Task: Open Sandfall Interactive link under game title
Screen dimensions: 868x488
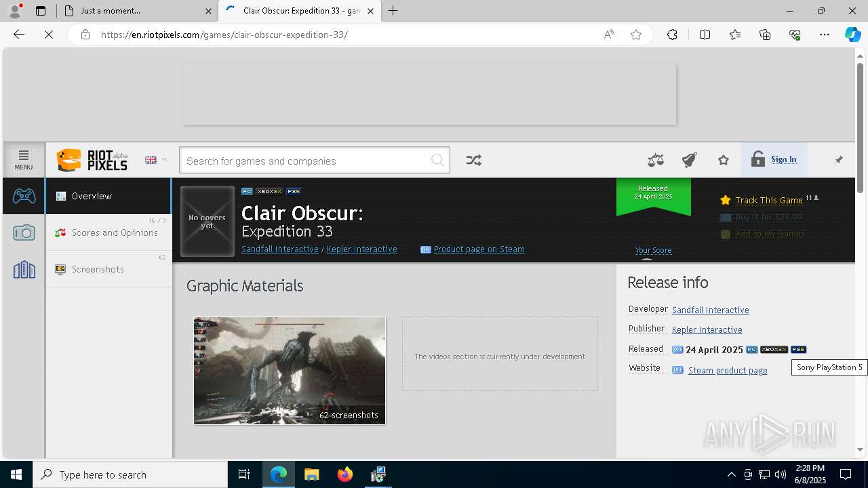Action: pyautogui.click(x=280, y=249)
